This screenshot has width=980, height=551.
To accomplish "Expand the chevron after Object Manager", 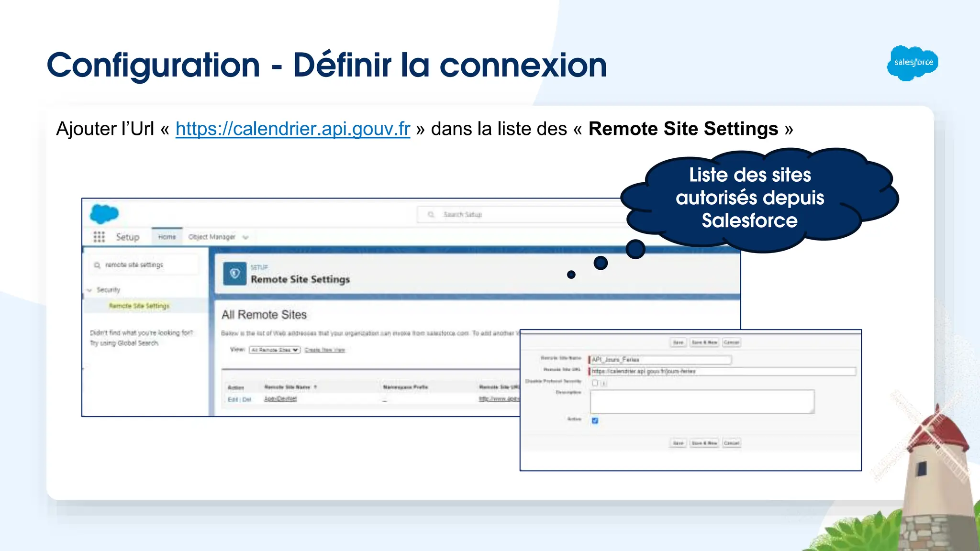I will pos(245,237).
